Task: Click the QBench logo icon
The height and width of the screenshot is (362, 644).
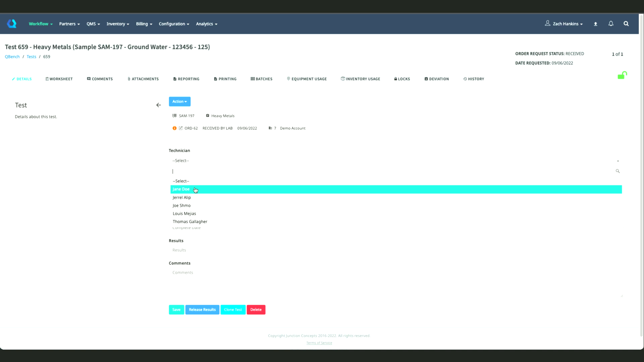Action: click(12, 23)
